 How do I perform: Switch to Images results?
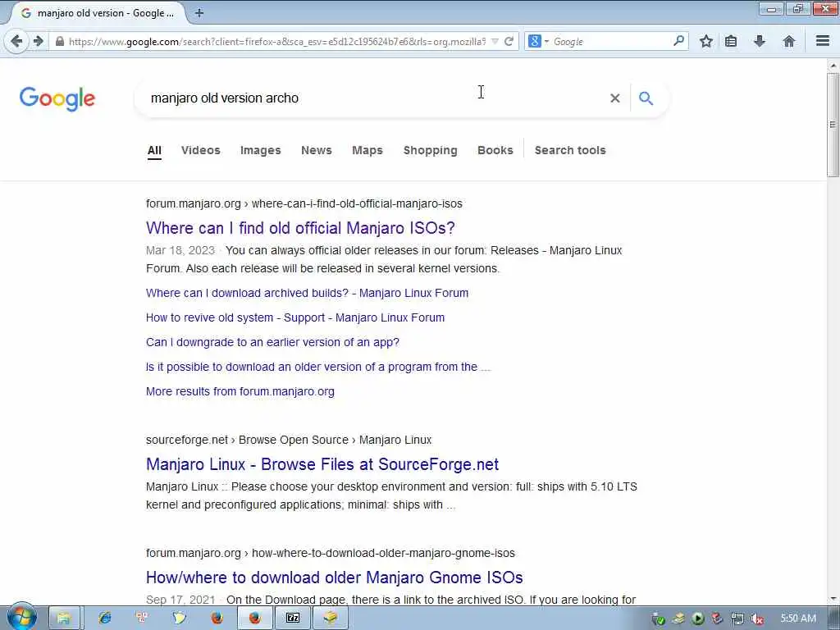260,151
